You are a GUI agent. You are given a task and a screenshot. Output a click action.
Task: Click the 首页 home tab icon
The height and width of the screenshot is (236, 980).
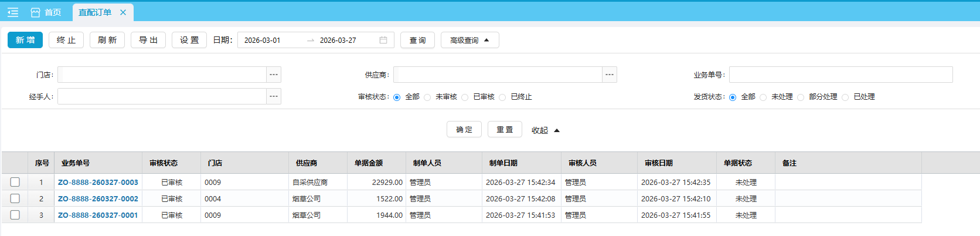coord(36,12)
